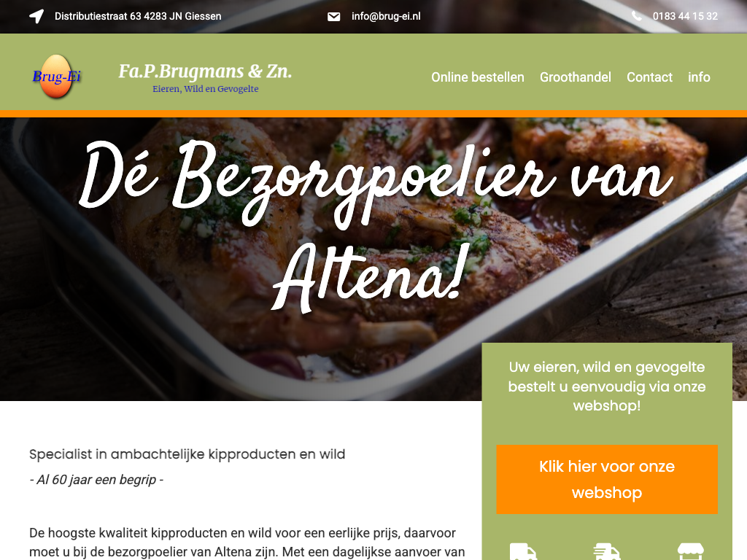
Task: Open the Groothandel menu item
Action: [x=576, y=77]
